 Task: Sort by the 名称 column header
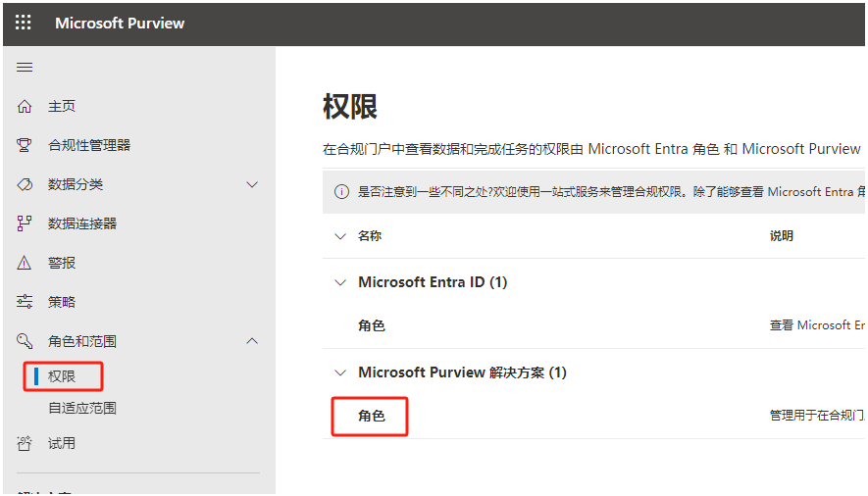[x=370, y=236]
